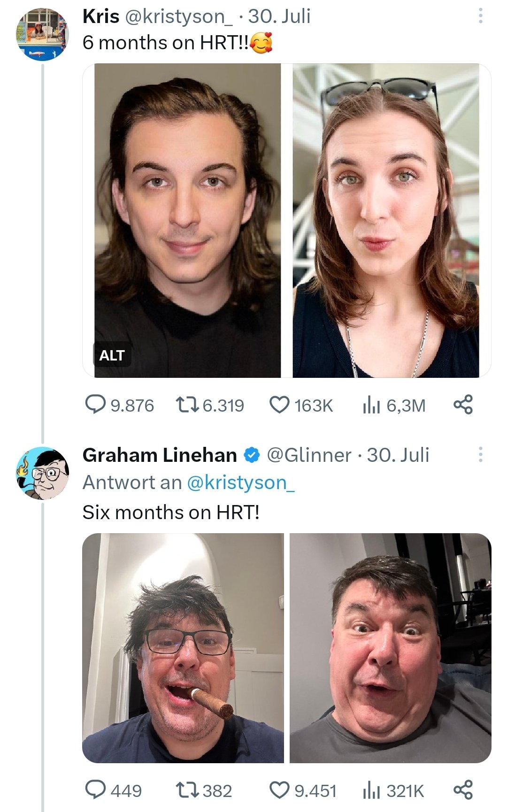Screen dimensions: 507x812
Task: View analytics for Kris's 6,3M views
Action: 393,405
